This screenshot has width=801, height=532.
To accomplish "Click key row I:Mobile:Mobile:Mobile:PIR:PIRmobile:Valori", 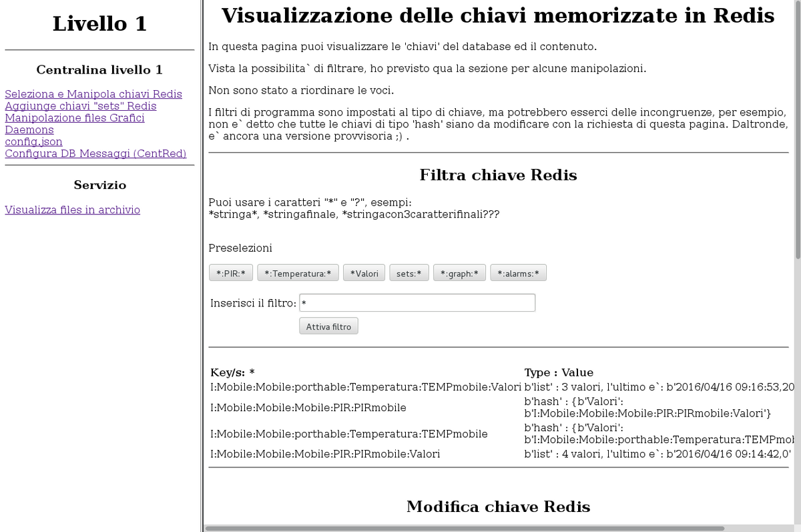I will tap(324, 455).
